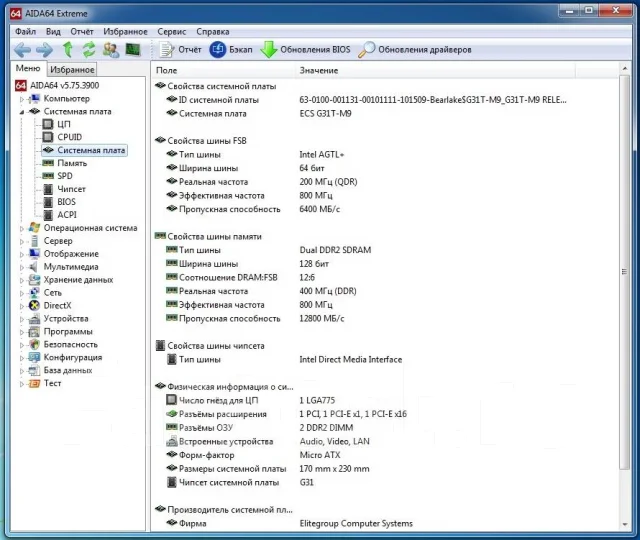
Task: Click the vertical scrollbar thumb
Action: coord(624,272)
